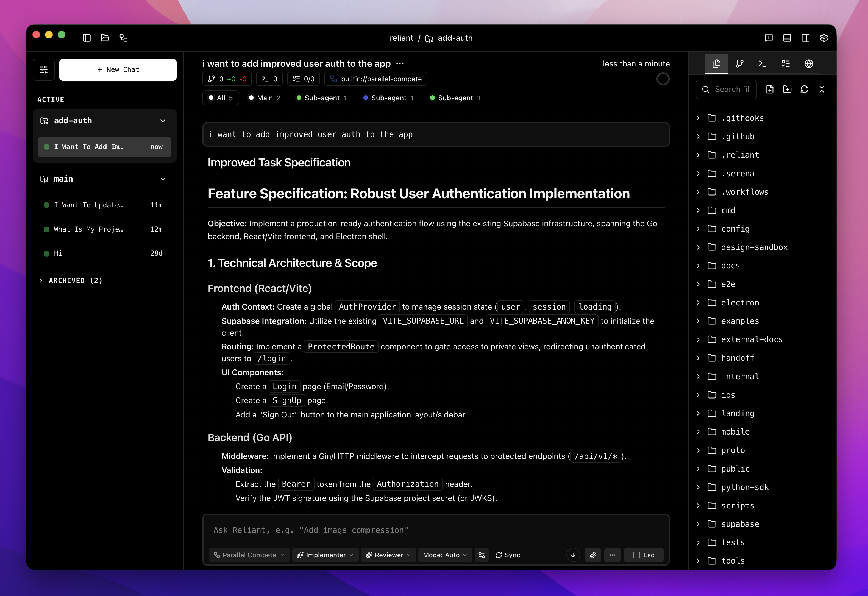The image size is (868, 596).
Task: Open the terminal panel icon
Action: pyautogui.click(x=762, y=63)
